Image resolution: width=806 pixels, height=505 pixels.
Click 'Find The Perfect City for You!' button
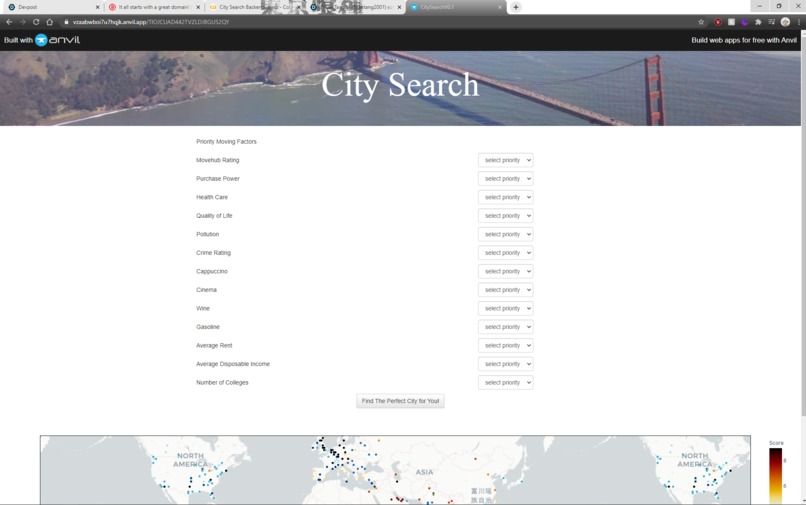(400, 401)
